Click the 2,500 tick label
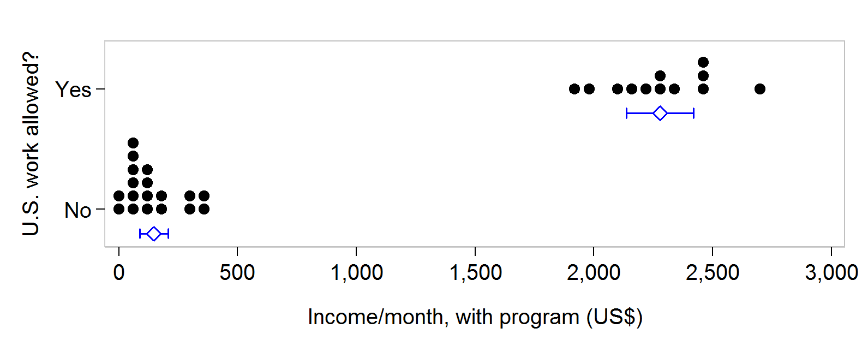 tap(713, 272)
